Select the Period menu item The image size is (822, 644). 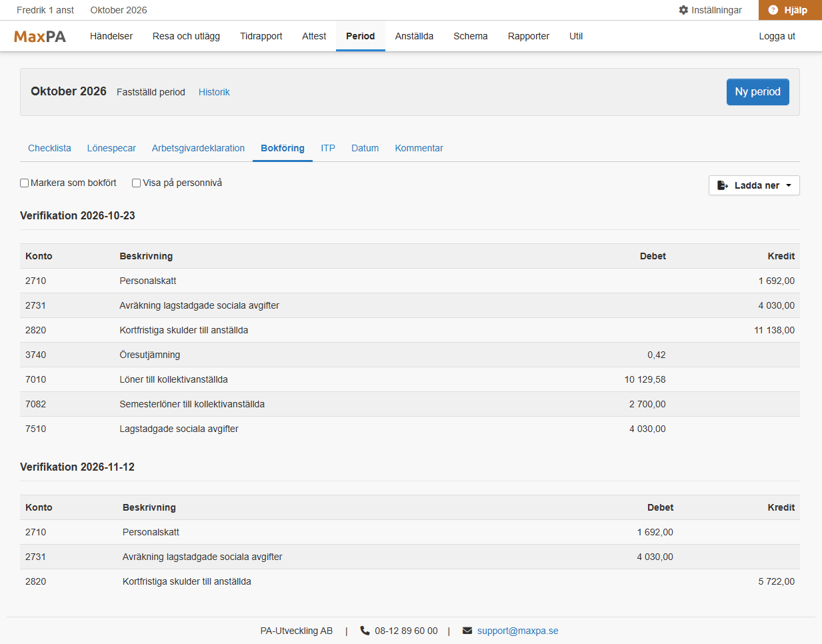click(x=361, y=36)
